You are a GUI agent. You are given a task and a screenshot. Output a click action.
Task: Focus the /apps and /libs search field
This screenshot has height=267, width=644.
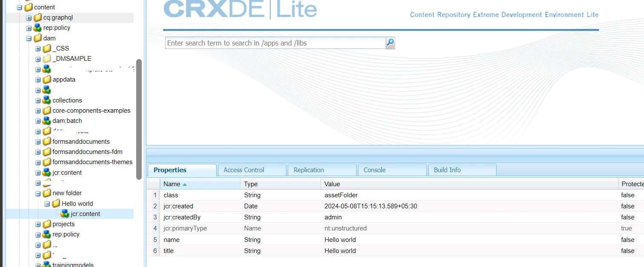[x=275, y=43]
